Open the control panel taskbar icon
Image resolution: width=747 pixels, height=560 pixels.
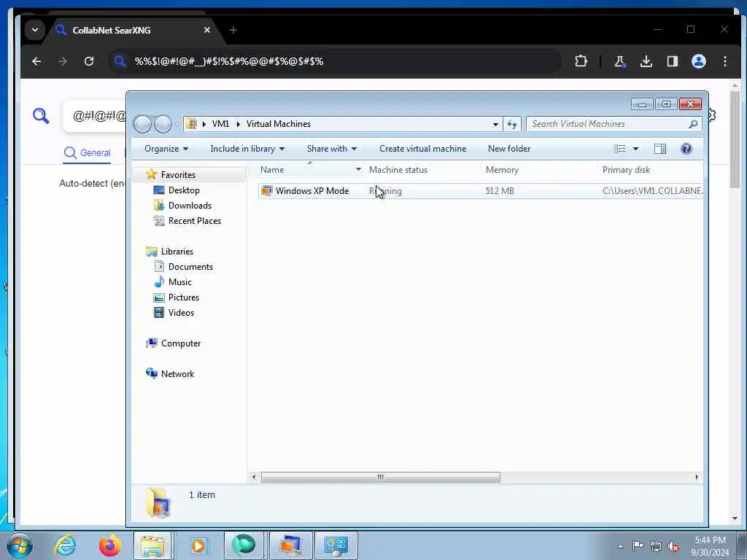pos(336,545)
